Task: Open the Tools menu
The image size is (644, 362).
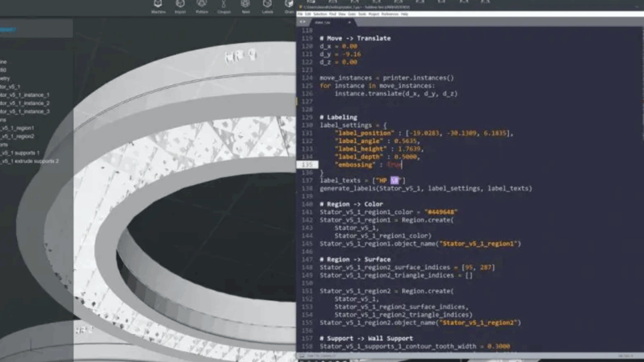Action: [x=362, y=14]
